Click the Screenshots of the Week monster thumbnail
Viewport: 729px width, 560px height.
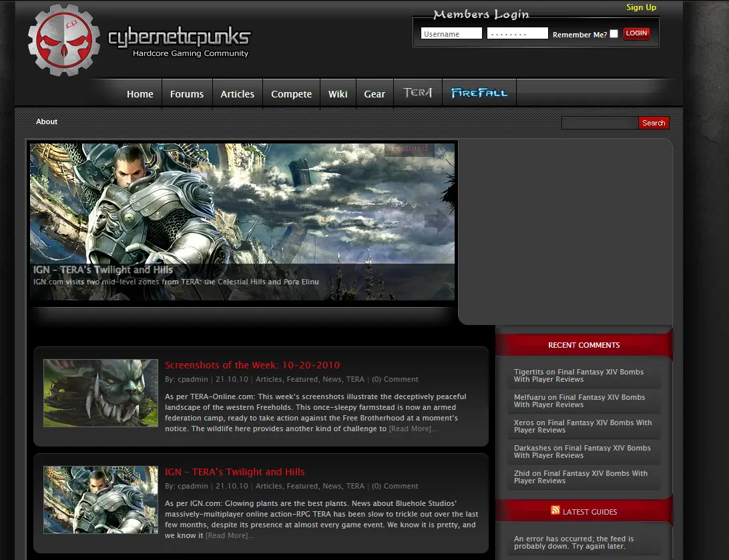101,392
